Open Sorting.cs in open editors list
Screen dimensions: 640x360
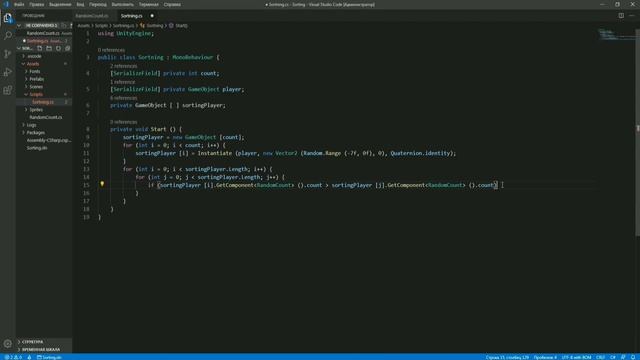click(44, 41)
